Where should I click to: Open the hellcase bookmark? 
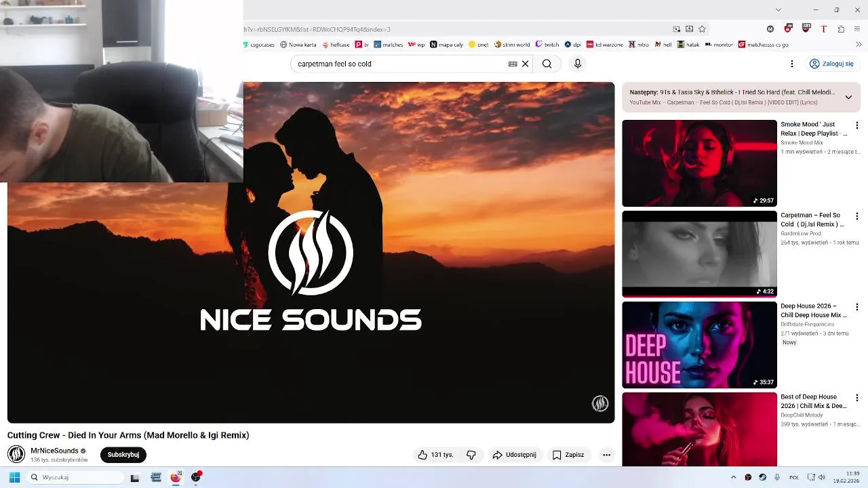pyautogui.click(x=336, y=45)
